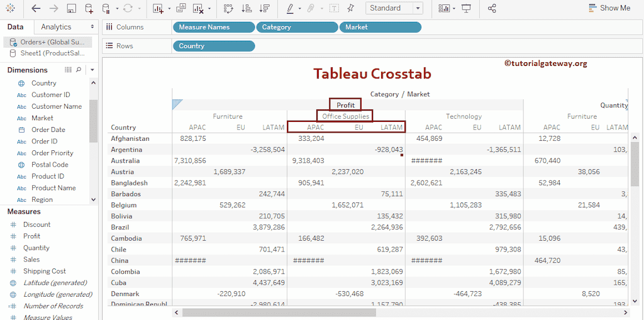Open the highlight dropdown arrow
Screen dimensions: 644x320
300,9
